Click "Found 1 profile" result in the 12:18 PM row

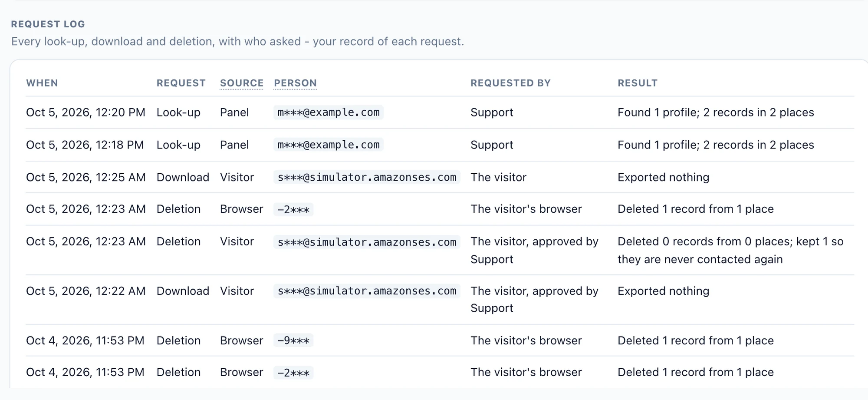pyautogui.click(x=716, y=145)
